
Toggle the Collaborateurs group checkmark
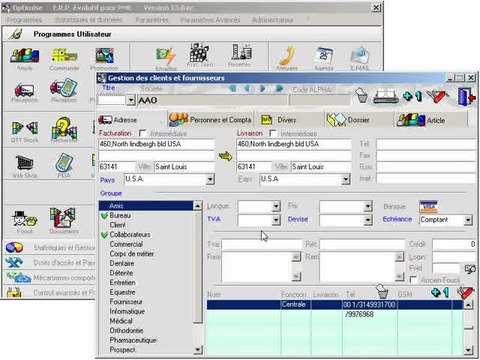104,235
